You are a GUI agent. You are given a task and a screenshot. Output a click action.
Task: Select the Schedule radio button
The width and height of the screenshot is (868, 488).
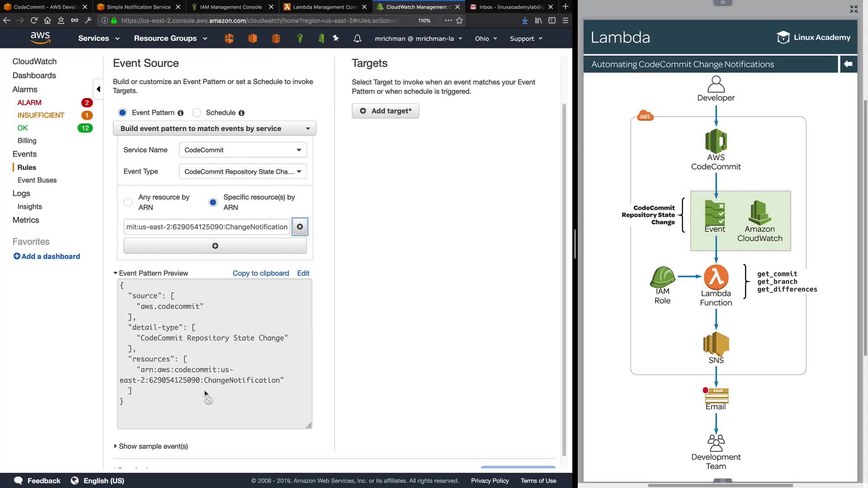coord(197,113)
